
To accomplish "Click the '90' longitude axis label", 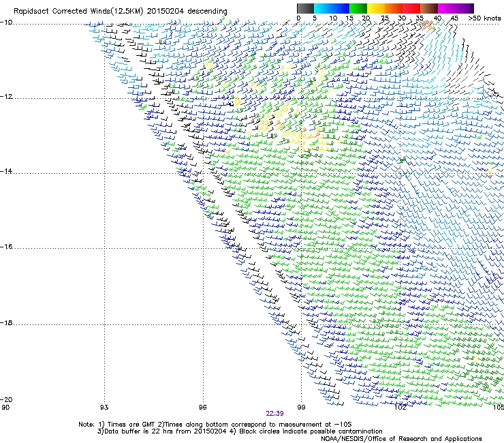I will 5,408.
